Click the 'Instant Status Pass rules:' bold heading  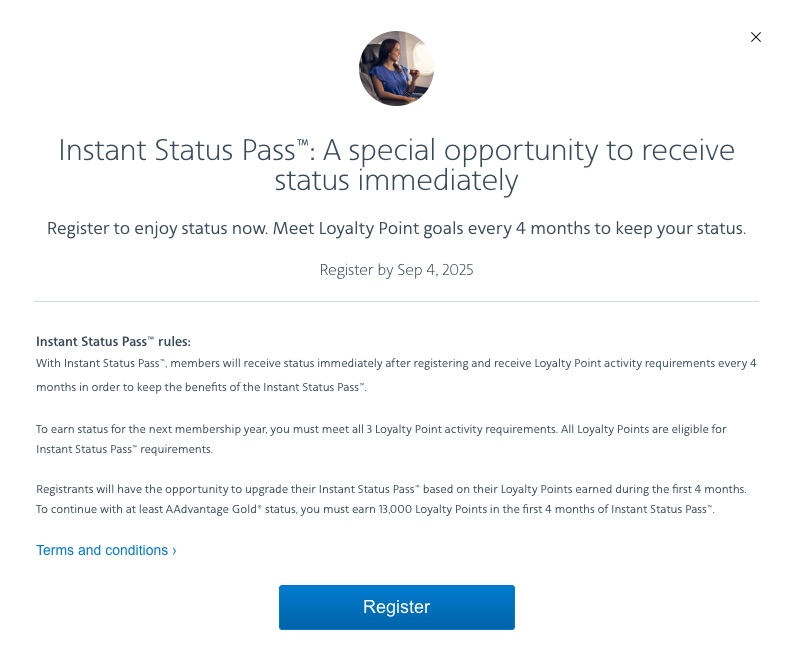pos(113,341)
